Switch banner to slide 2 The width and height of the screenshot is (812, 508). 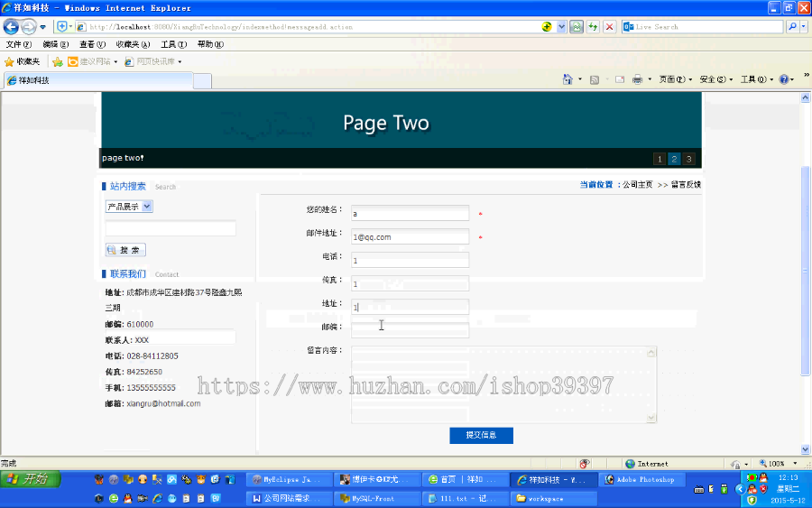pyautogui.click(x=674, y=159)
